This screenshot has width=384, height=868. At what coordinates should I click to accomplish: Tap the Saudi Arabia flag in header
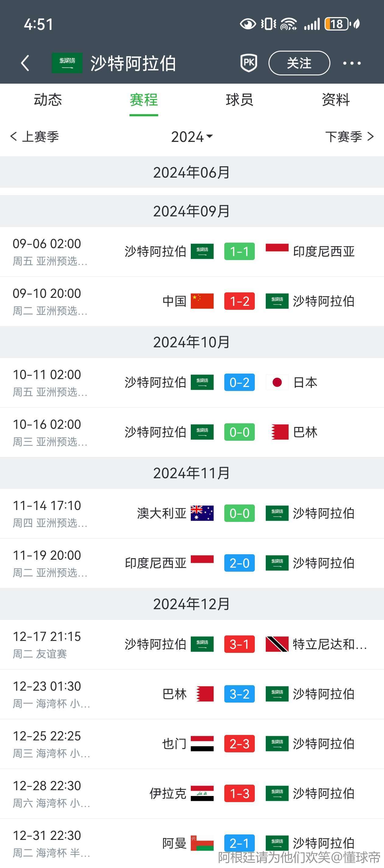(x=67, y=63)
